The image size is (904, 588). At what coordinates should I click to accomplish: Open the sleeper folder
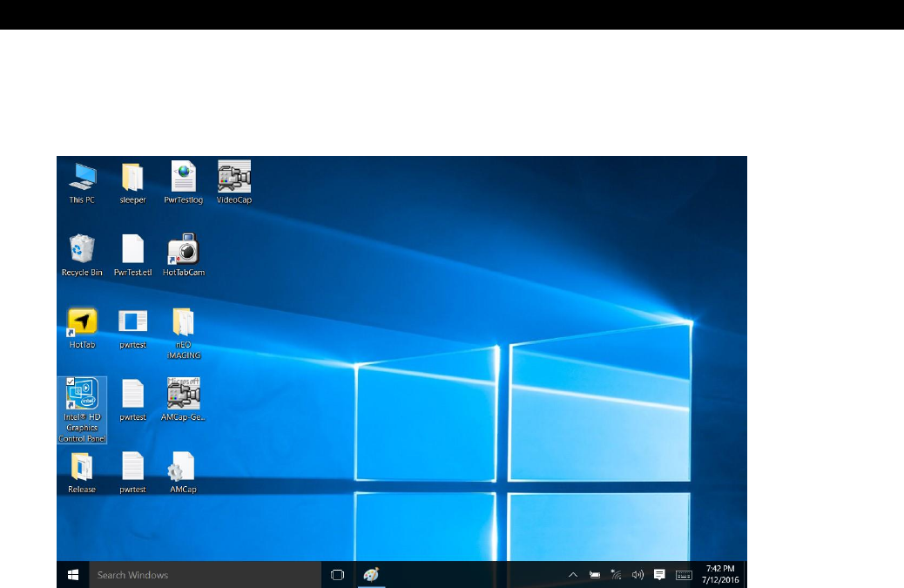[x=132, y=177]
